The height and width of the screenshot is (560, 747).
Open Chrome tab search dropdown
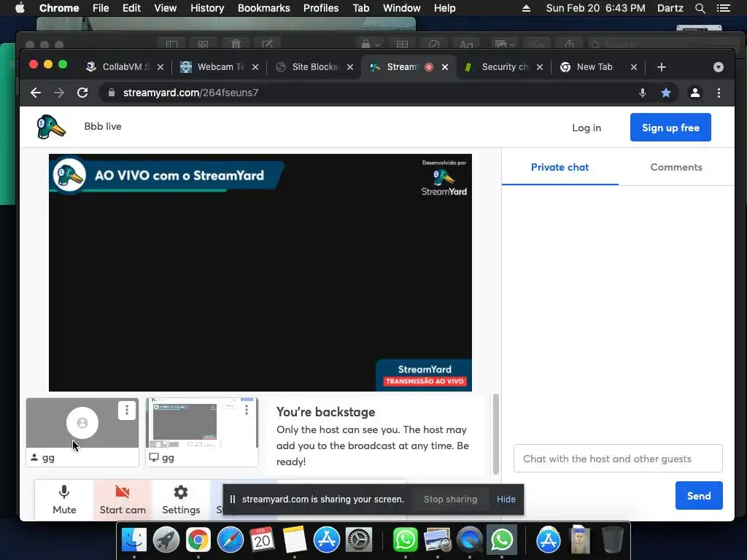coord(719,67)
